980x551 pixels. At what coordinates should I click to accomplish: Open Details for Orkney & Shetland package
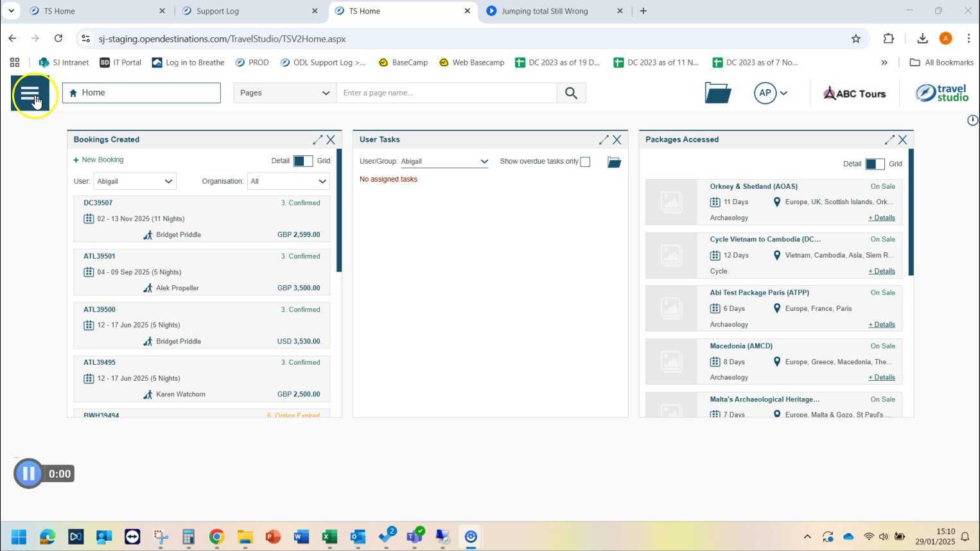coord(881,218)
